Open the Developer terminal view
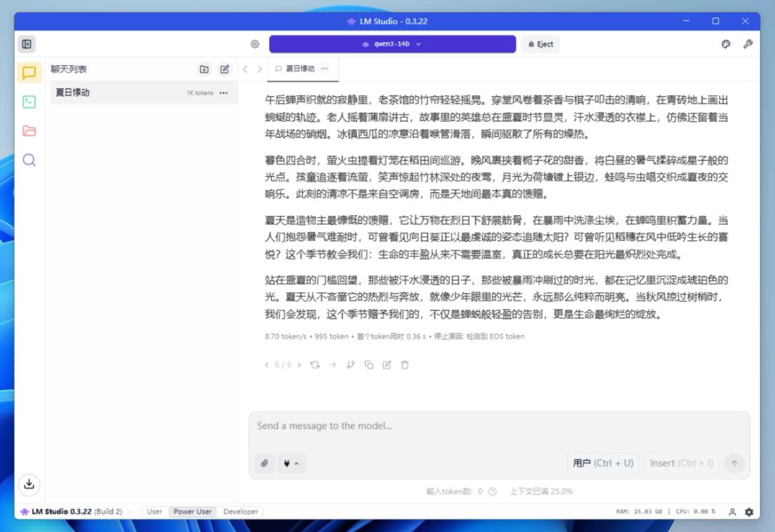The image size is (775, 532). [x=30, y=101]
